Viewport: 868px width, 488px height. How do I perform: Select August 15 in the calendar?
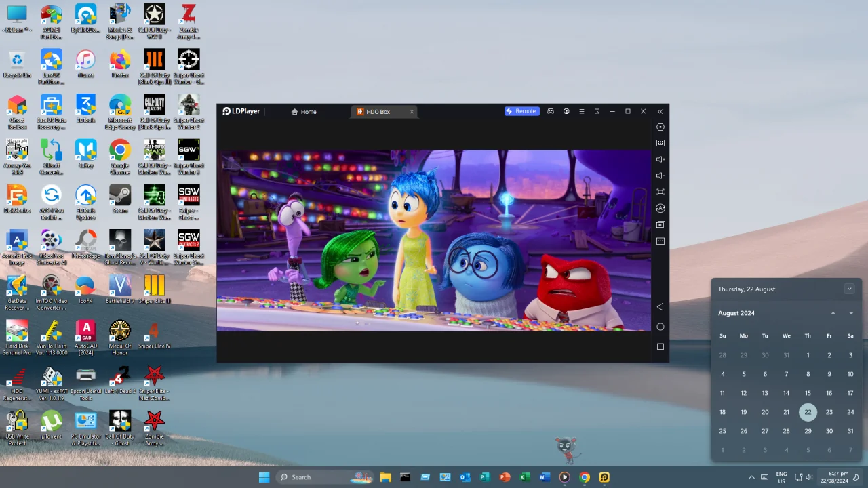[x=808, y=393]
